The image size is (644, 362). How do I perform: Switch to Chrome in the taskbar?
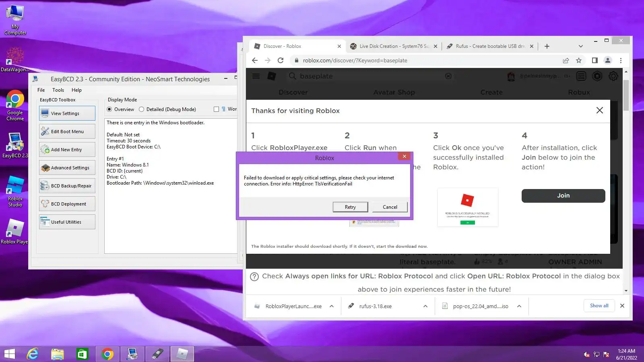pyautogui.click(x=107, y=354)
